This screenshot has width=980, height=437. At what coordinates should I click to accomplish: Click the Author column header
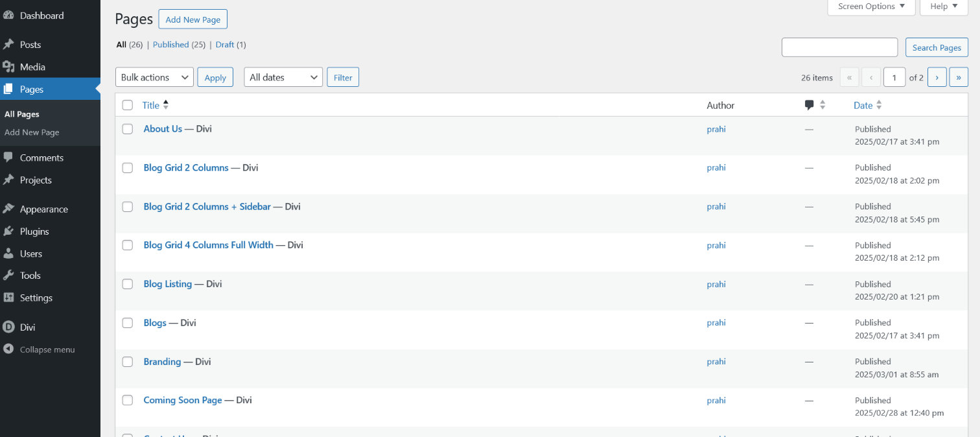point(721,105)
